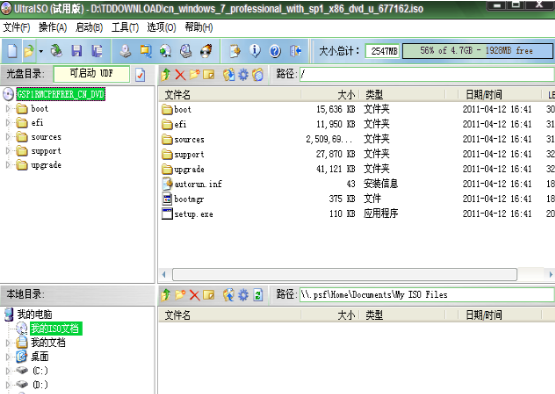Click the Save As toolbar icon
Viewport: 555px width, 394px height.
(x=97, y=51)
